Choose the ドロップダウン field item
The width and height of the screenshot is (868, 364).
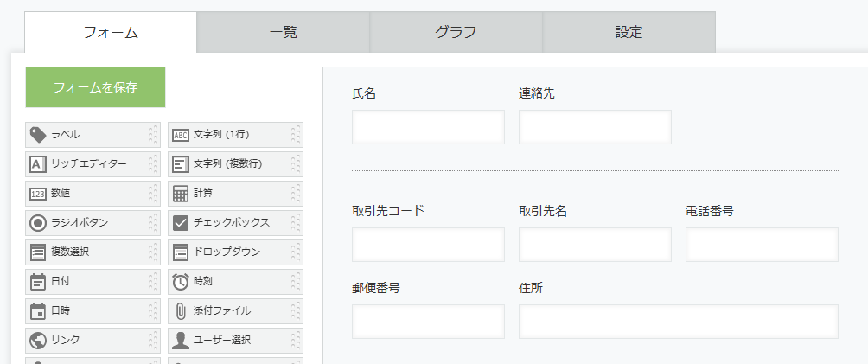(x=236, y=252)
